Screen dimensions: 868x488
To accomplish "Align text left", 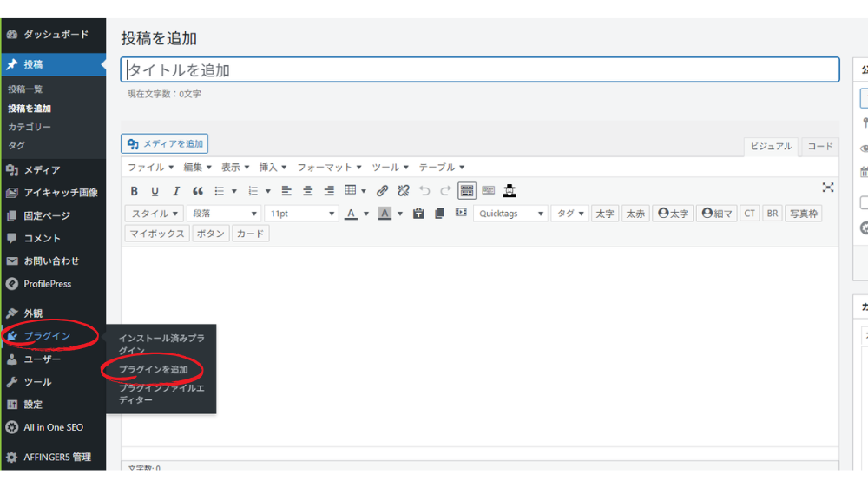I will pyautogui.click(x=286, y=191).
